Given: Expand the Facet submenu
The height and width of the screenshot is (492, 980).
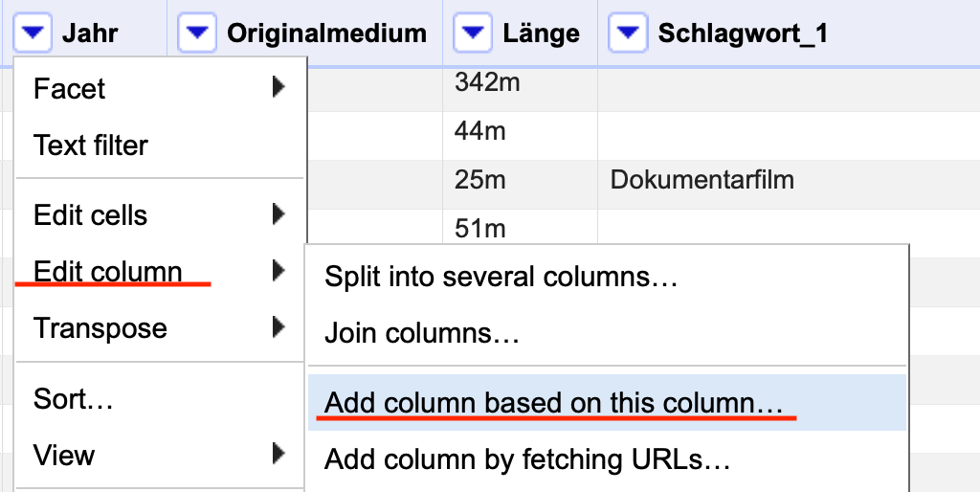Looking at the screenshot, I should [160, 88].
